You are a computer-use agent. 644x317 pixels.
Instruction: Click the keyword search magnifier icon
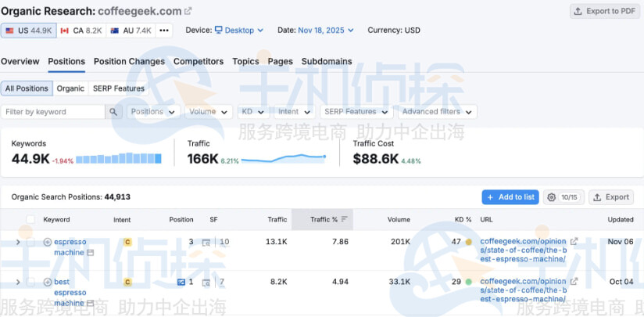(115, 112)
